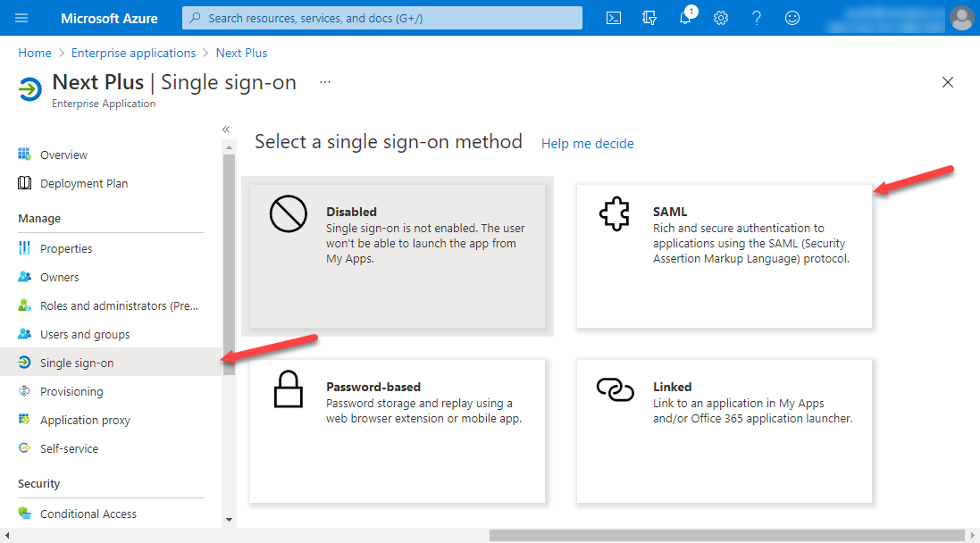Open the Directory and subscription filter icon
980x543 pixels.
point(649,18)
